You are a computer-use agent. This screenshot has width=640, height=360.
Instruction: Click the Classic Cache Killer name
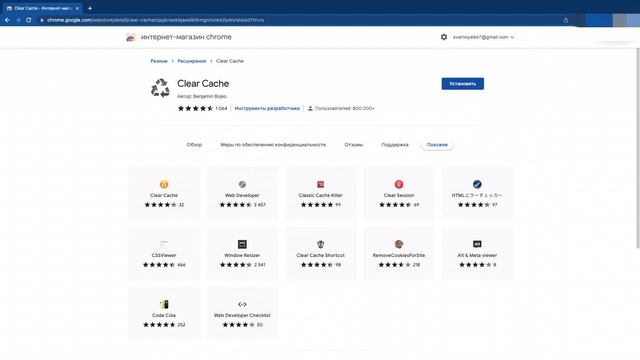[320, 195]
